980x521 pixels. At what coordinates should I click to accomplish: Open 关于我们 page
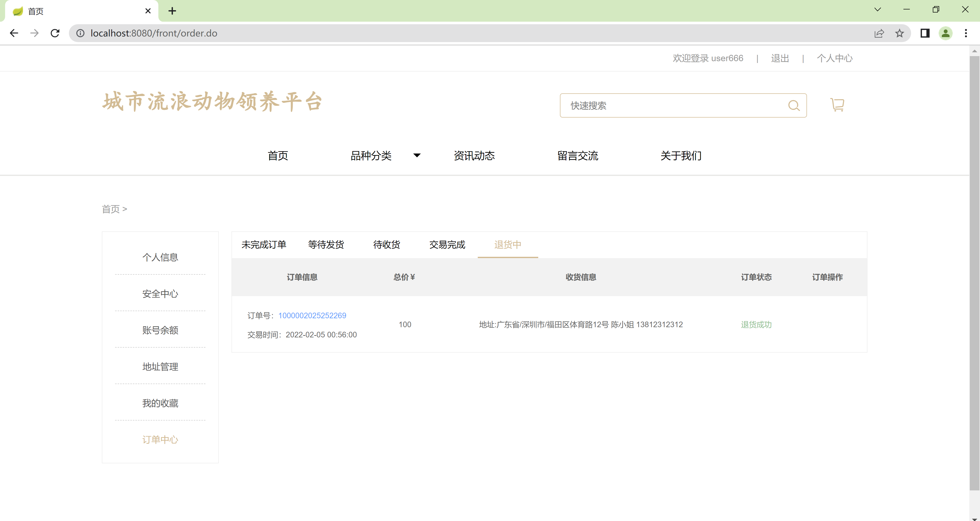[681, 155]
